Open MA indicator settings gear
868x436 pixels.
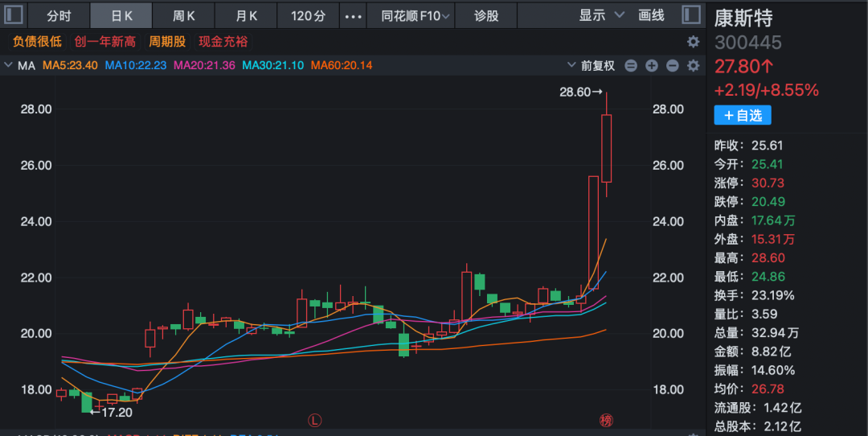coord(693,66)
